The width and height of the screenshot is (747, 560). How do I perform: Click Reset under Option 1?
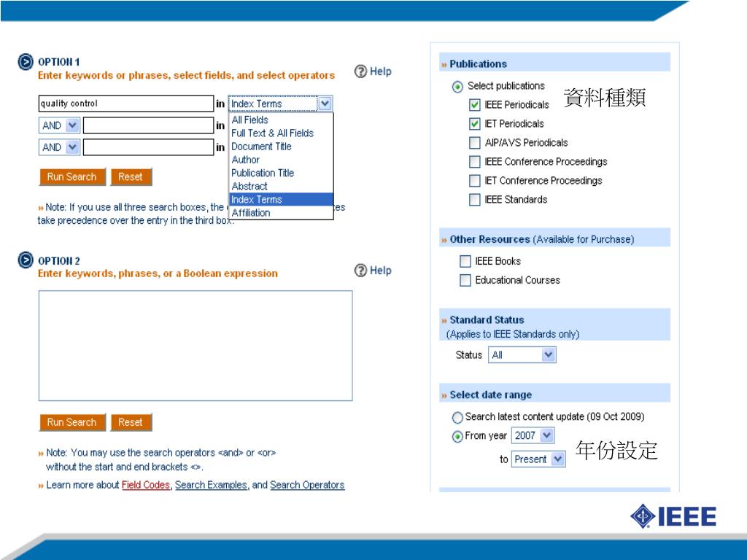(131, 176)
